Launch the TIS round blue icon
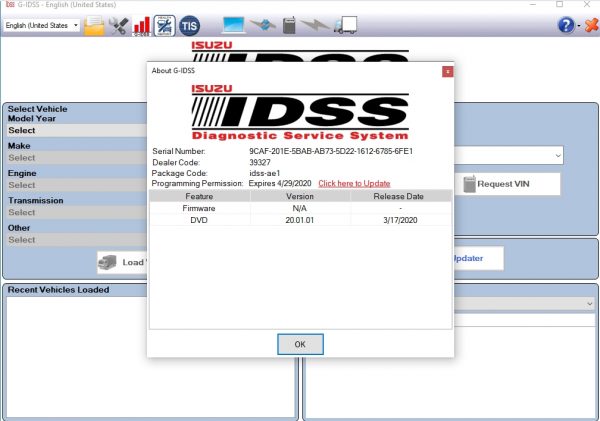This screenshot has width=600, height=421. pos(189,26)
